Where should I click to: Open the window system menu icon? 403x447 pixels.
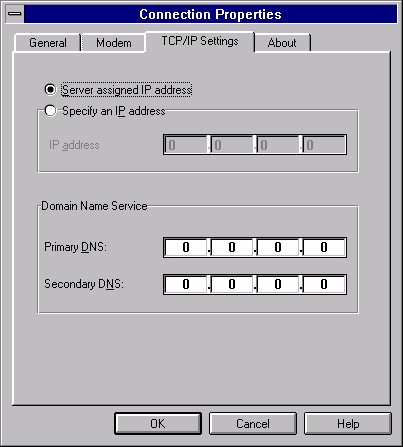[x=15, y=14]
